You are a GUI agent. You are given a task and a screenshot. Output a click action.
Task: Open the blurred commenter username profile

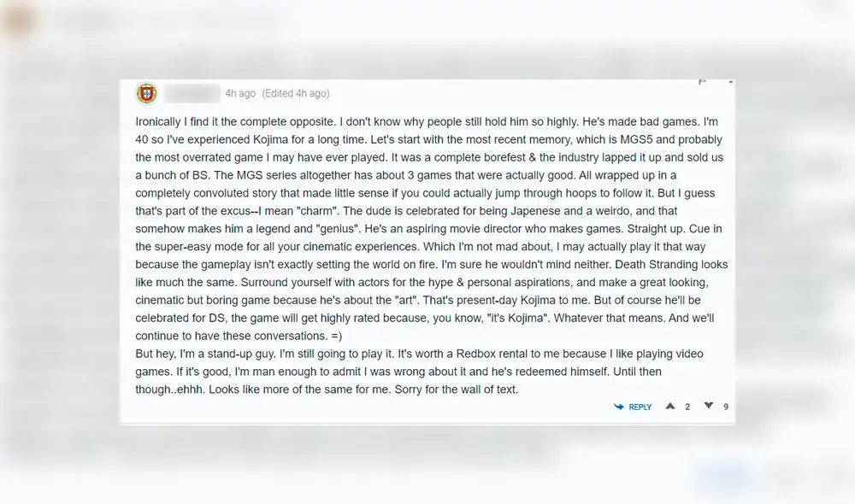click(x=192, y=93)
